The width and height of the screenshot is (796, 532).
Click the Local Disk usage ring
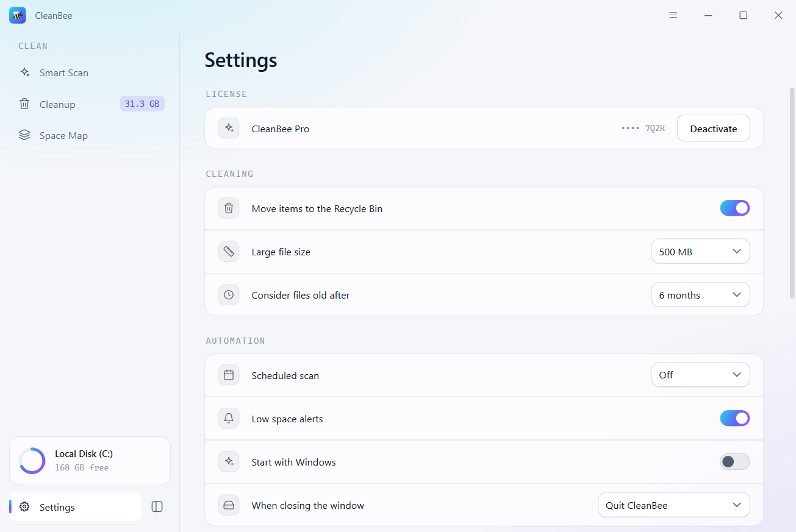32,461
